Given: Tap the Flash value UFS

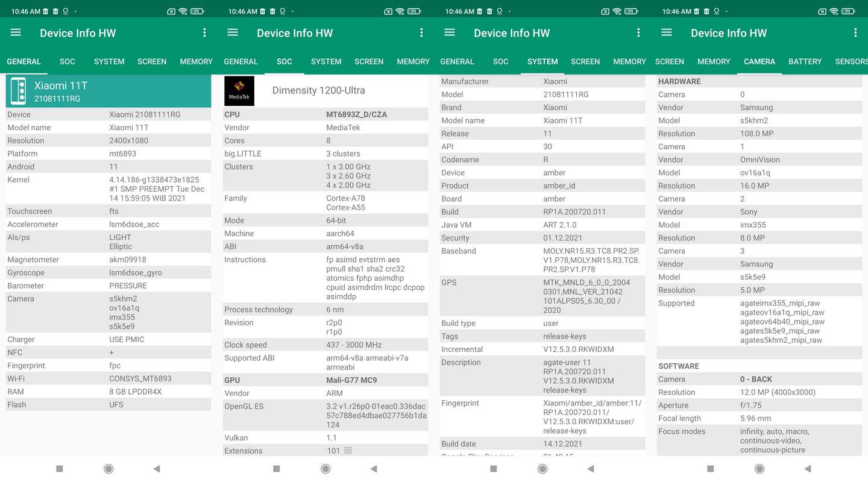Looking at the screenshot, I should point(116,405).
